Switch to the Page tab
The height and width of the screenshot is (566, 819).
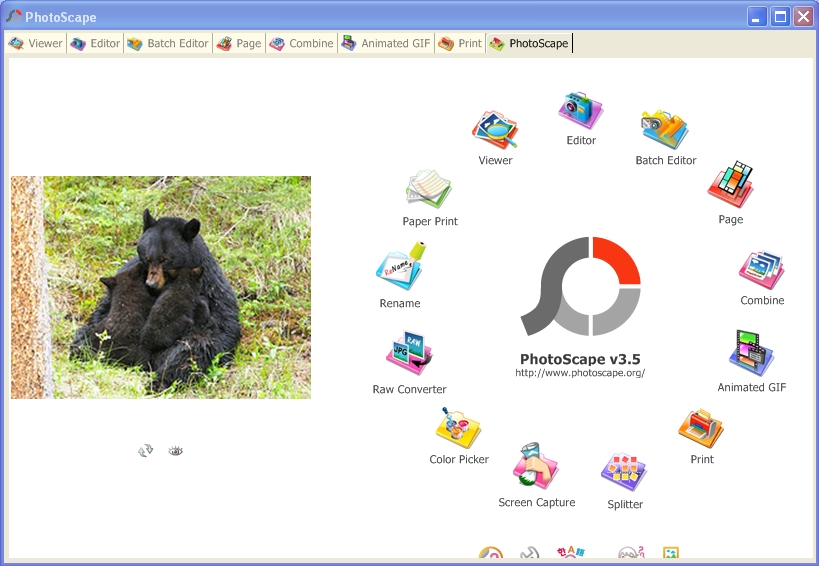click(x=239, y=43)
